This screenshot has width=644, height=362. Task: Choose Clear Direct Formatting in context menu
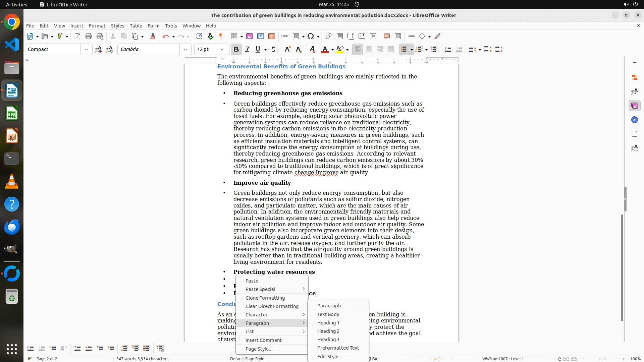pyautogui.click(x=272, y=306)
